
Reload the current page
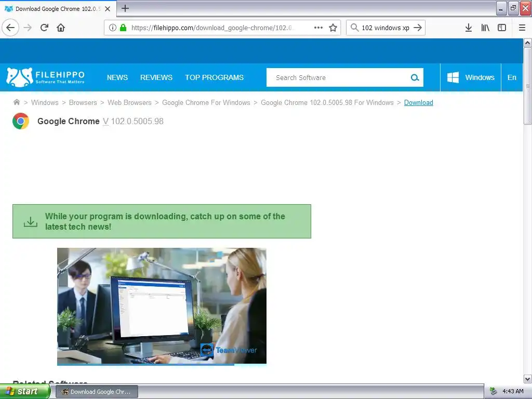[44, 28]
